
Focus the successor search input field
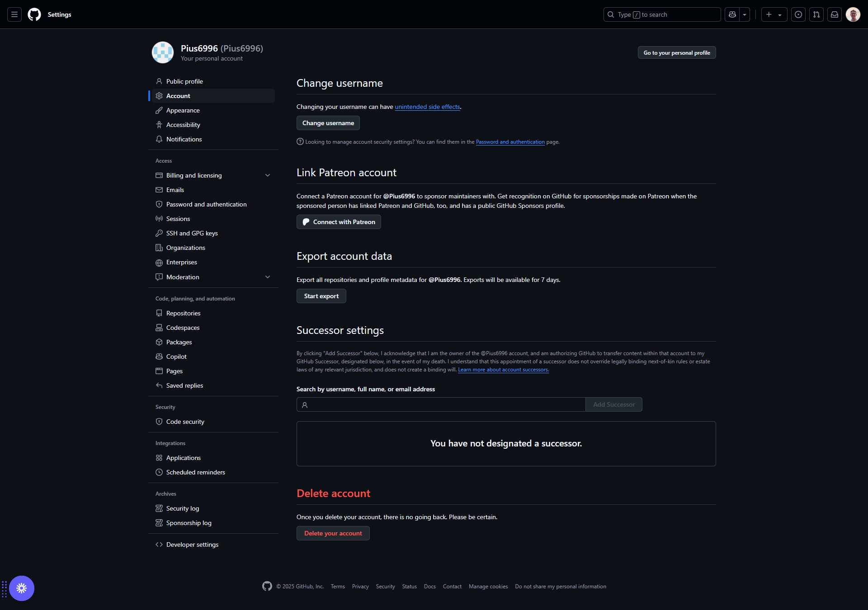(441, 404)
